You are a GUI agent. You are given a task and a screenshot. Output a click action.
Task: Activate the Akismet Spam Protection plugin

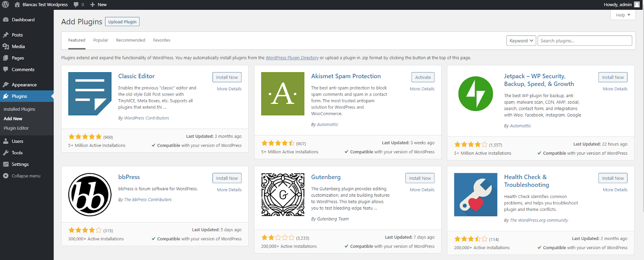[423, 77]
